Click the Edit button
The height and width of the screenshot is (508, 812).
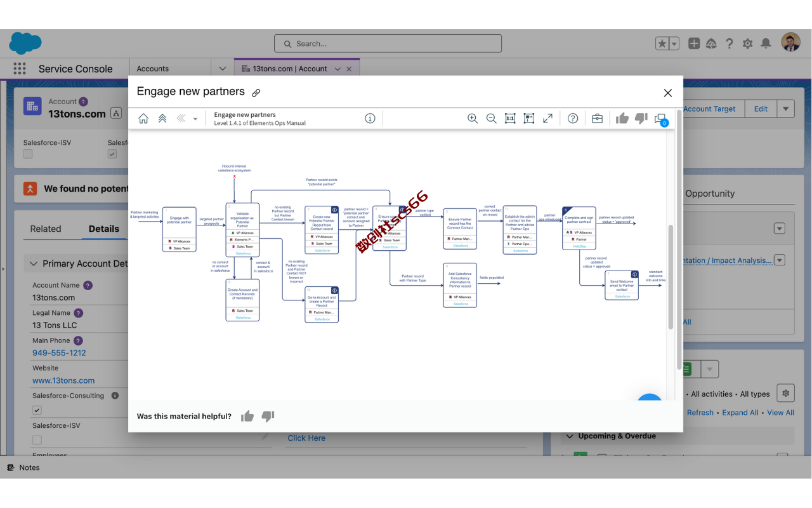pos(761,109)
